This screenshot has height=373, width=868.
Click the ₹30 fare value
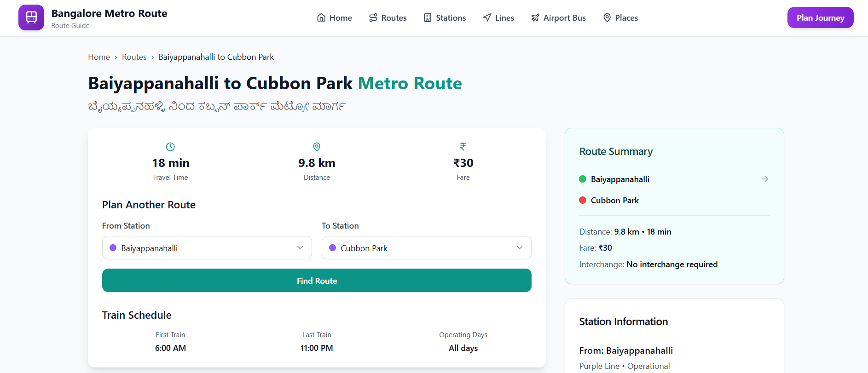[463, 163]
